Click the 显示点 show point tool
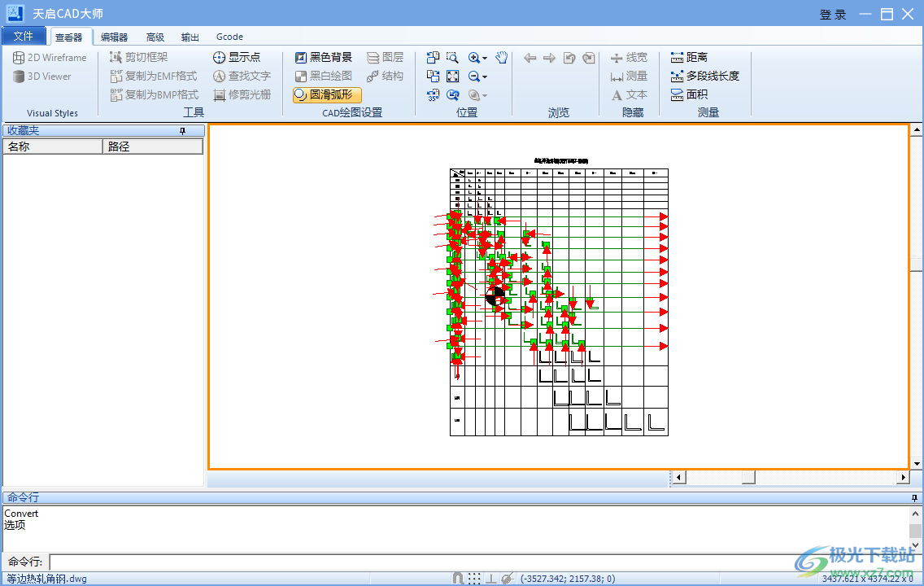 click(237, 58)
